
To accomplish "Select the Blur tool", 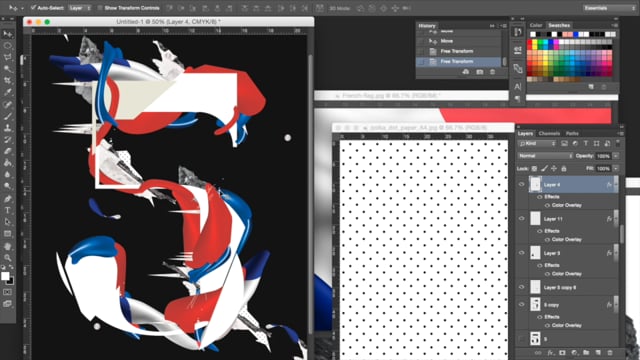I will coord(7,175).
